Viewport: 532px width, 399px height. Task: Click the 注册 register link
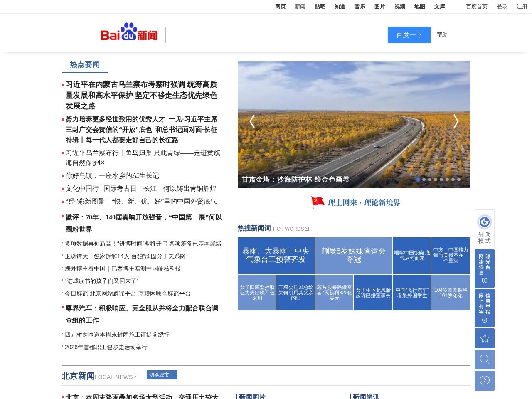[x=522, y=7]
